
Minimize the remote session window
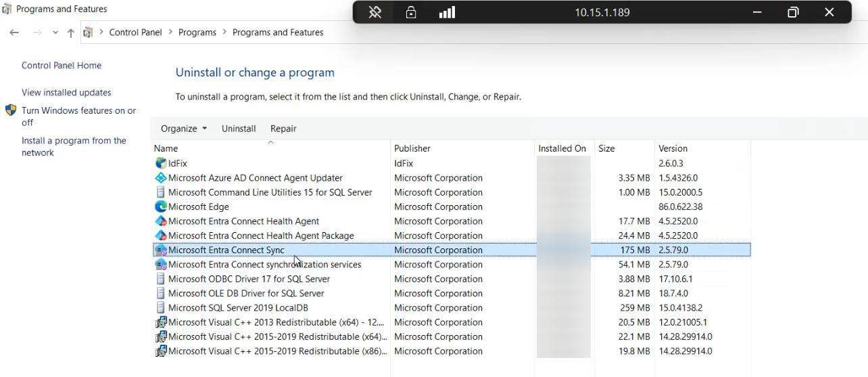(757, 12)
